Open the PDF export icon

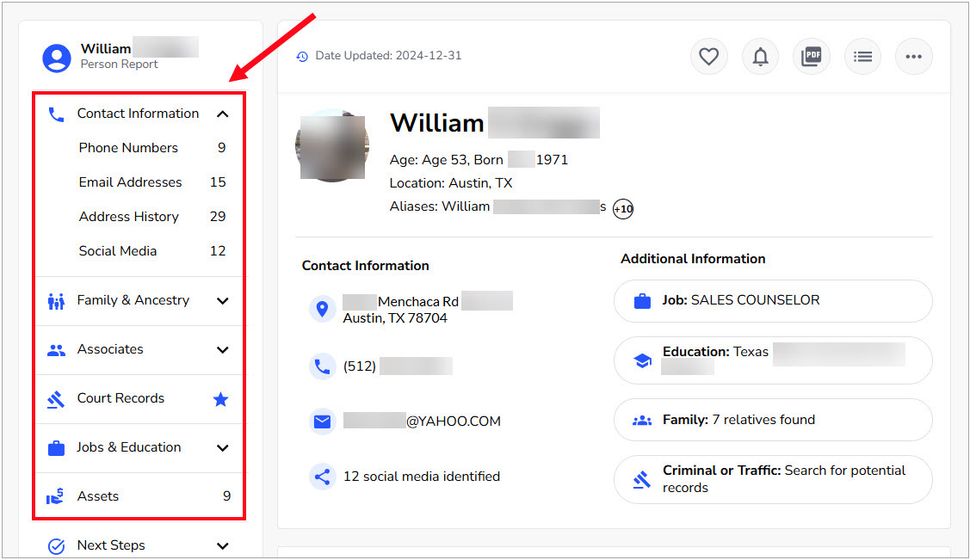(x=811, y=56)
